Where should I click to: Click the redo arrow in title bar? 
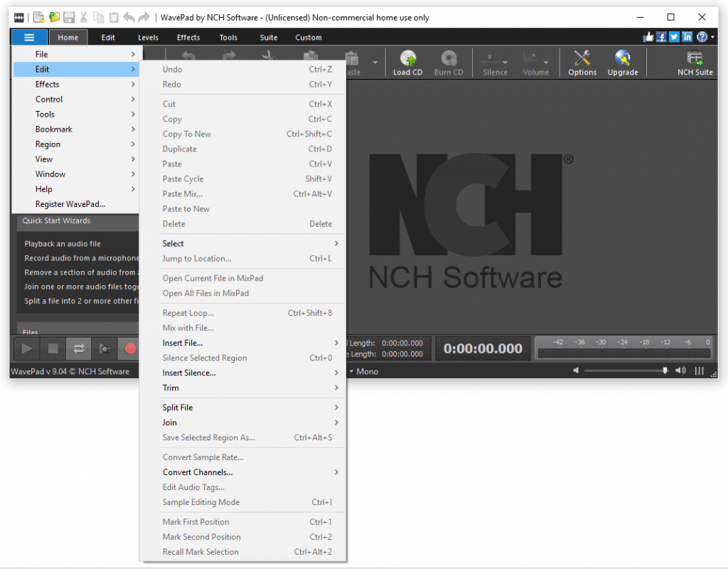(x=144, y=18)
